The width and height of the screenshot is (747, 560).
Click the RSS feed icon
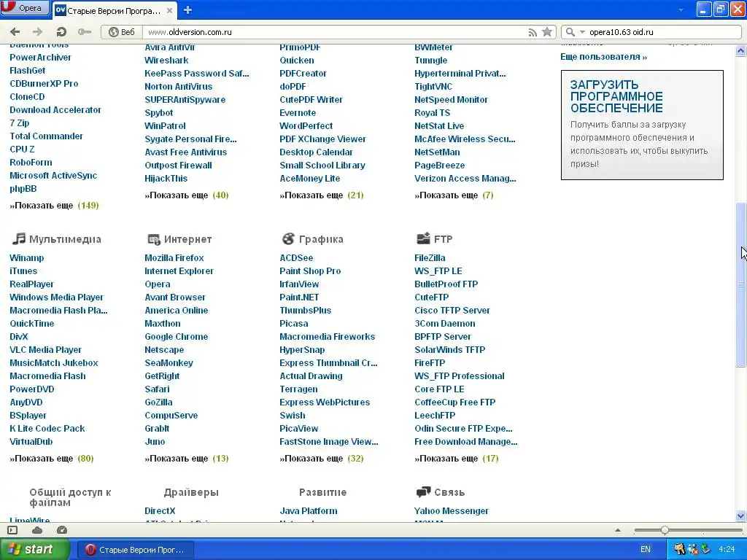coord(533,32)
